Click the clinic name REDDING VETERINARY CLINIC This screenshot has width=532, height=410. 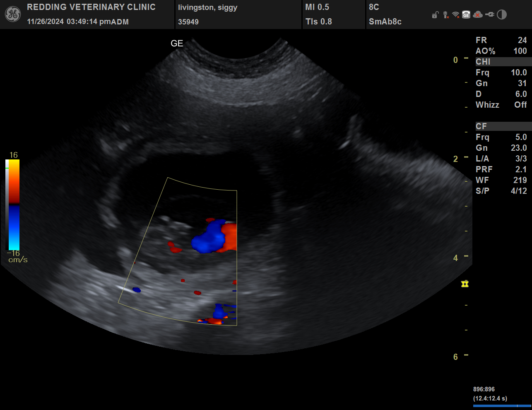pyautogui.click(x=91, y=7)
